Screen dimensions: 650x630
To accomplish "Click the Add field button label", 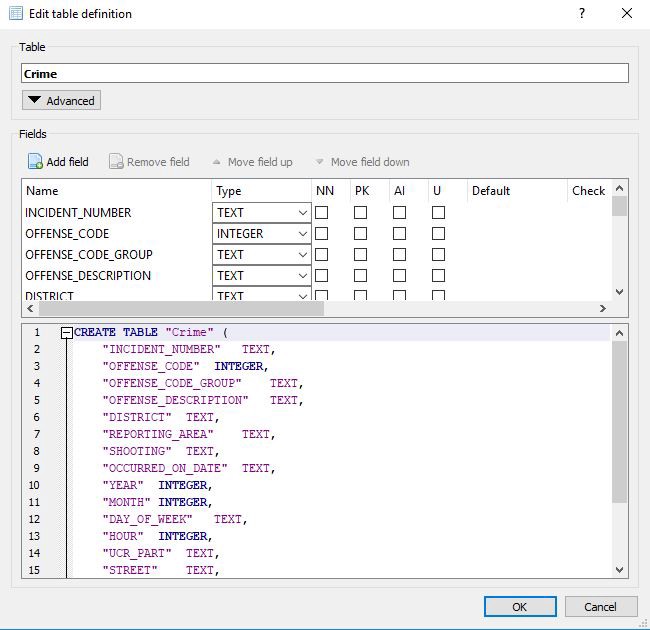I will click(x=68, y=162).
